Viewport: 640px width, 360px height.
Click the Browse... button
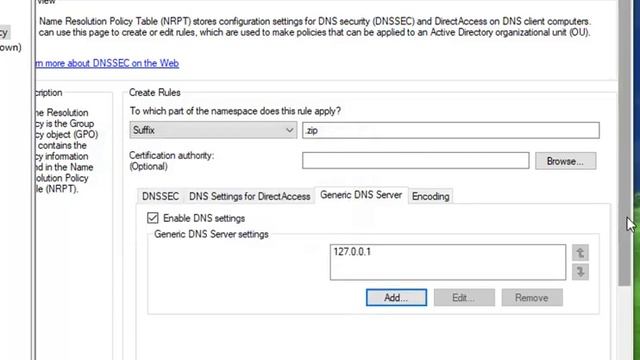(565, 161)
